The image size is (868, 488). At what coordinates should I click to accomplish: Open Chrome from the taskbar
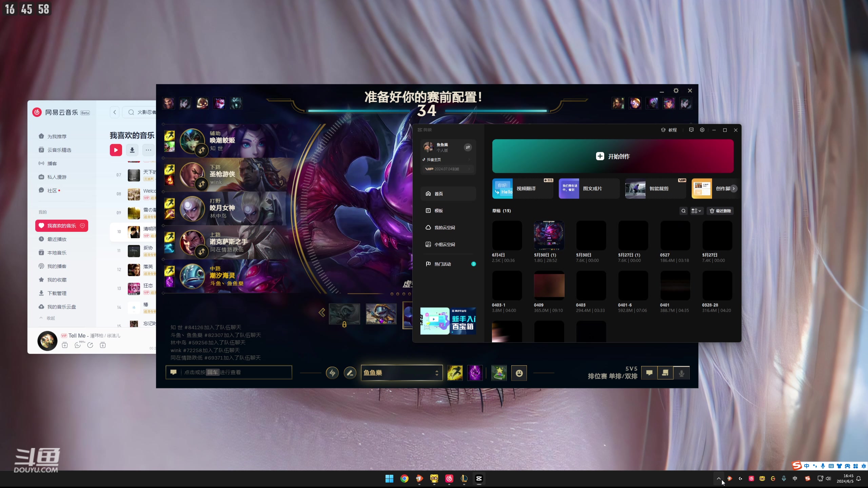(405, 479)
